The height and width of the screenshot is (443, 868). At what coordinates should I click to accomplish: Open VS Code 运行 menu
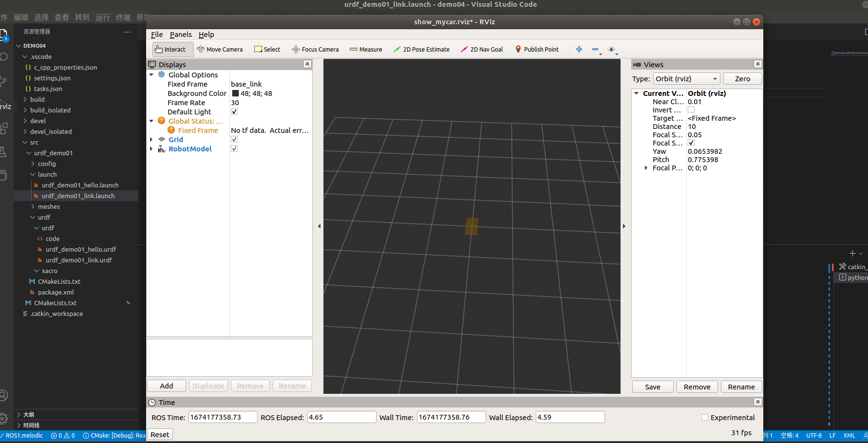[103, 17]
